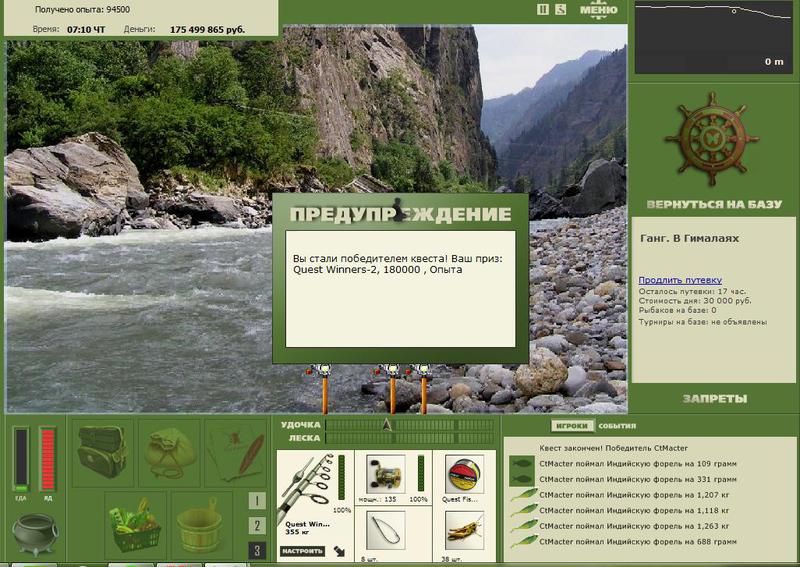Open the ЗАПРЕТЫ restrictions button

tap(715, 399)
